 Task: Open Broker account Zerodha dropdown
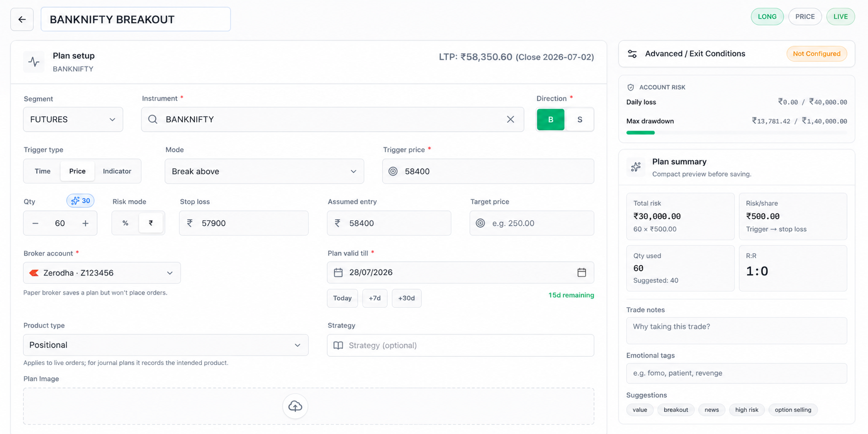102,273
